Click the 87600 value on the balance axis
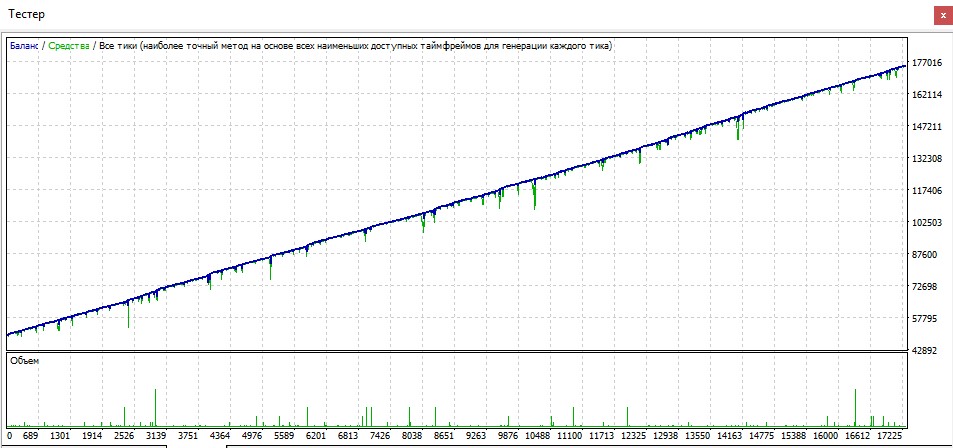This screenshot has width=953, height=448. 925,255
